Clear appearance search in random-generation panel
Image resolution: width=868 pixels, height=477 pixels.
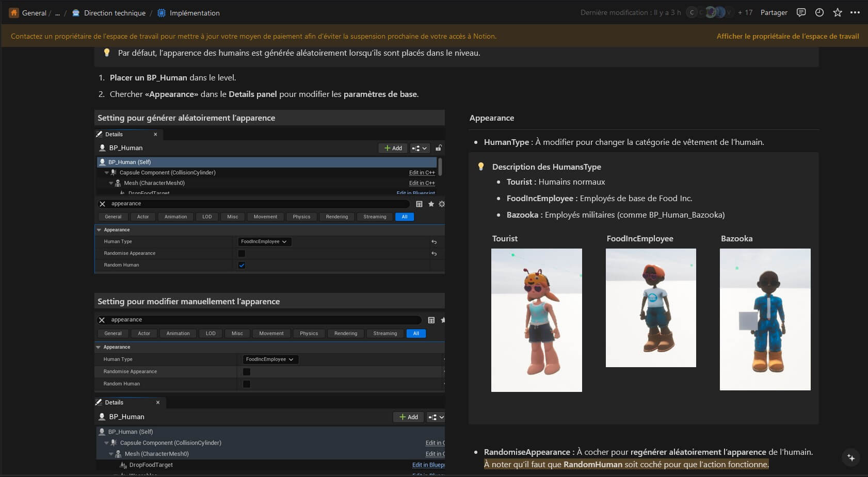tap(102, 204)
